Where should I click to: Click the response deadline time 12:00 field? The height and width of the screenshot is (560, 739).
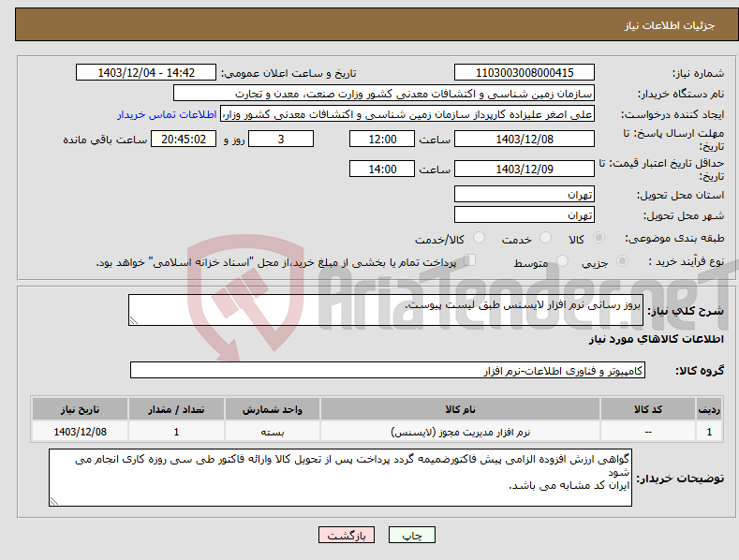tap(382, 139)
